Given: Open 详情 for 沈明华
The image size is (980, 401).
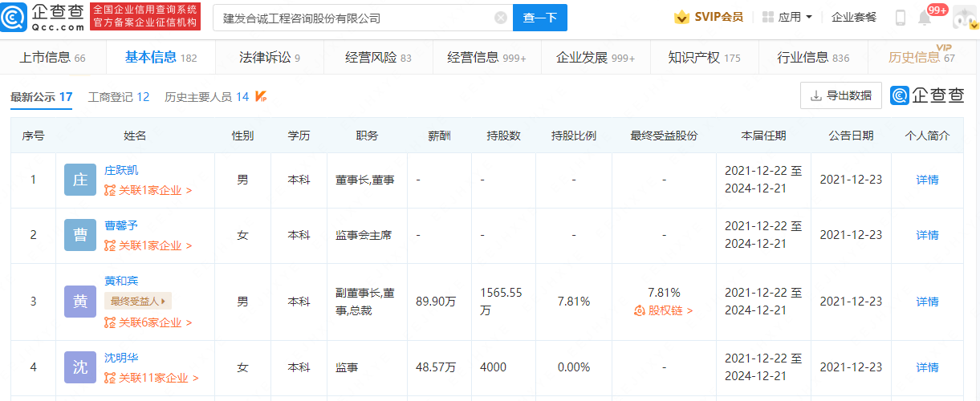Looking at the screenshot, I should click(x=927, y=367).
